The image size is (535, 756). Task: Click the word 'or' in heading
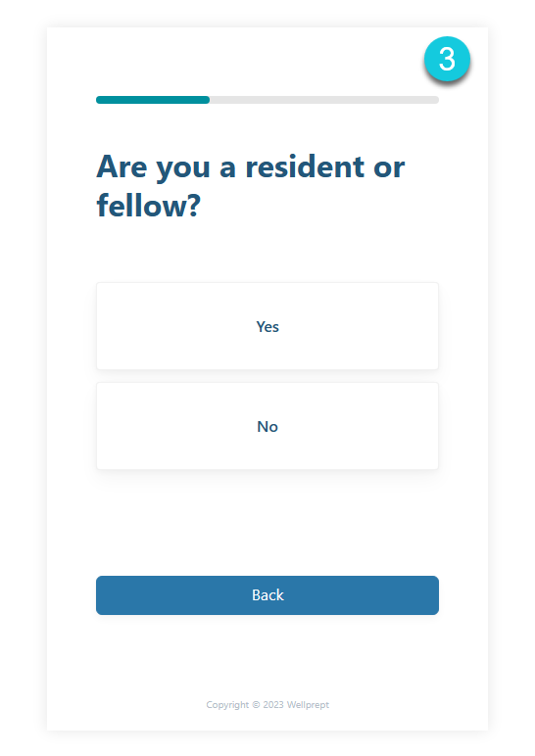(389, 168)
